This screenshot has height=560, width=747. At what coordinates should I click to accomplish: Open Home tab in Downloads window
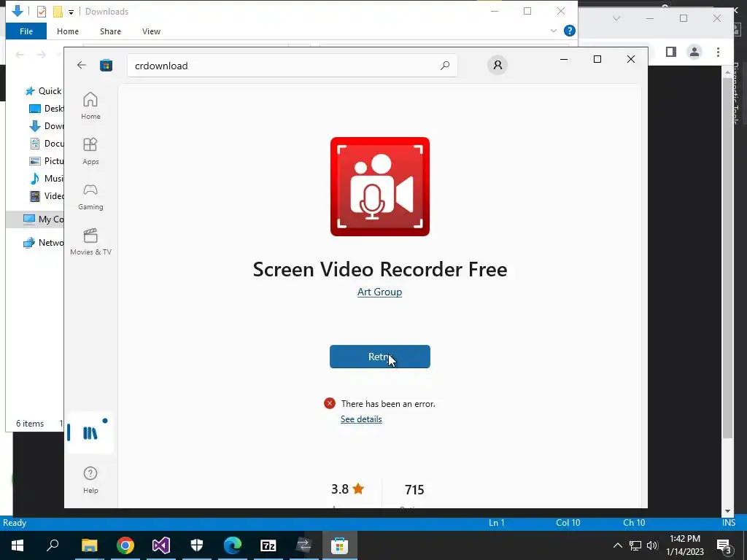68,31
